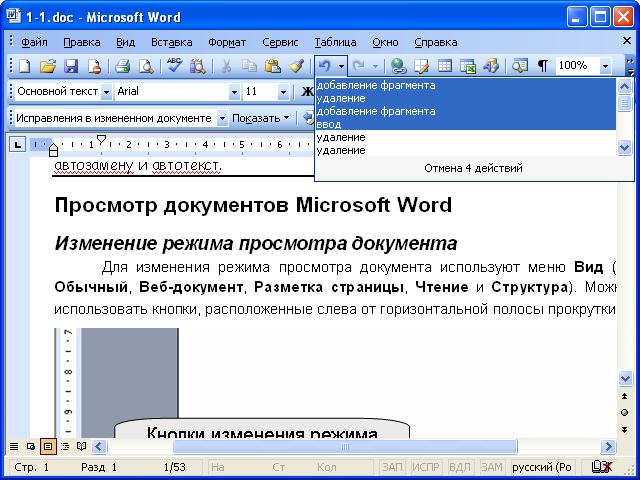Open the Вид menu
The height and width of the screenshot is (480, 640).
pyautogui.click(x=125, y=42)
